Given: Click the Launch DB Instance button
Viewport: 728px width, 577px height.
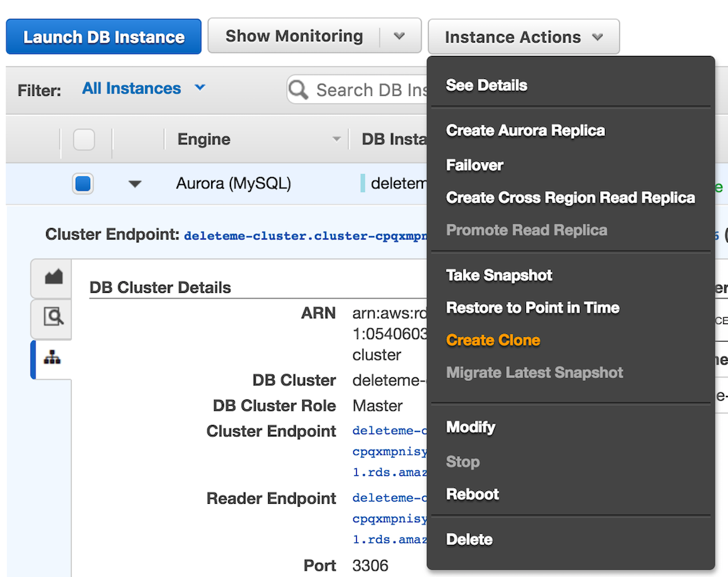Looking at the screenshot, I should 103,36.
